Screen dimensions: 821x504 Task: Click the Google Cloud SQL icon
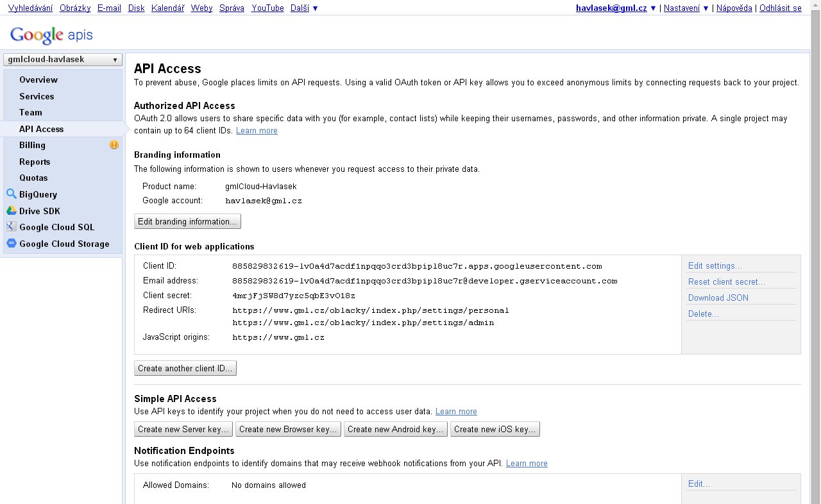[11, 227]
